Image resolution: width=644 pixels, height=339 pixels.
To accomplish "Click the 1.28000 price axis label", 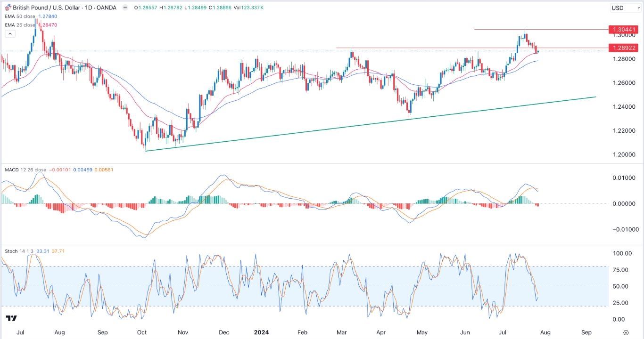I will pyautogui.click(x=624, y=59).
